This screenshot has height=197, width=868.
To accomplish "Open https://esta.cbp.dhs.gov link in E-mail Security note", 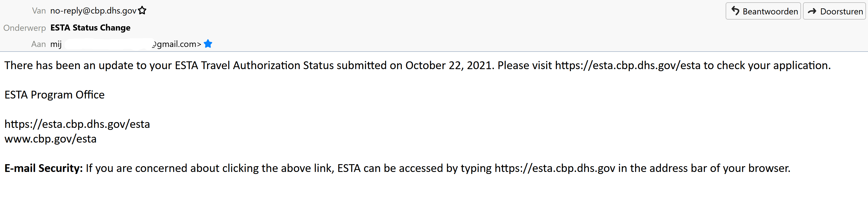I will pos(555,168).
